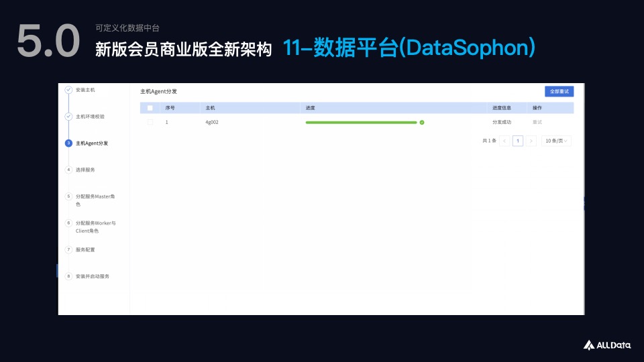
Task: Click the green progress bar for 4g002
Action: click(x=361, y=122)
